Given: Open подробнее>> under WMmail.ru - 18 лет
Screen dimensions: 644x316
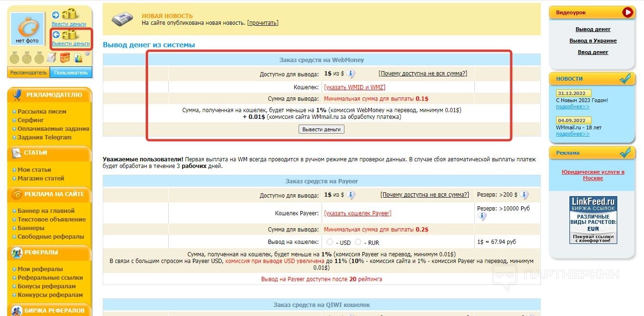Looking at the screenshot, I should click(x=573, y=134).
